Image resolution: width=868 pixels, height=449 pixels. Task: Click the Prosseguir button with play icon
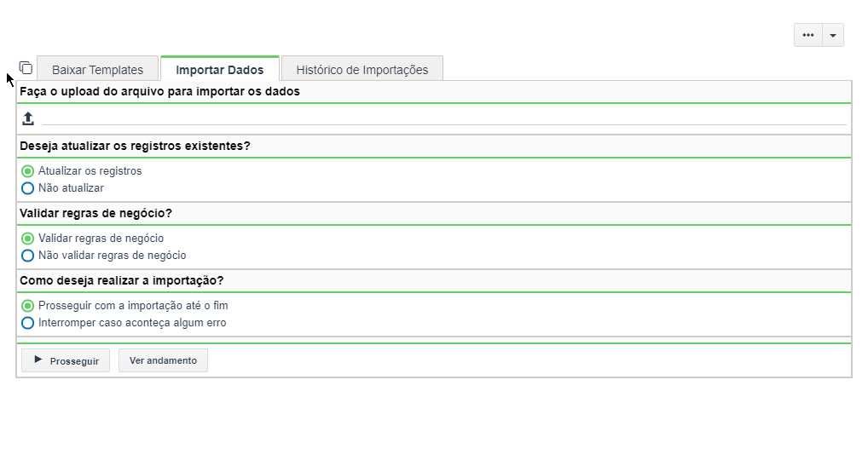(66, 360)
